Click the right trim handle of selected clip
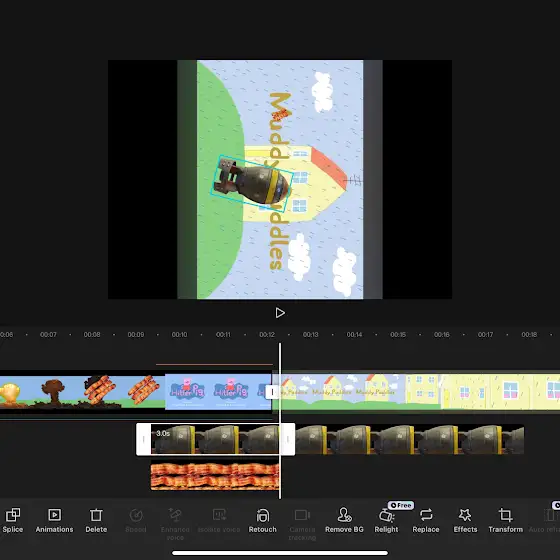 288,439
